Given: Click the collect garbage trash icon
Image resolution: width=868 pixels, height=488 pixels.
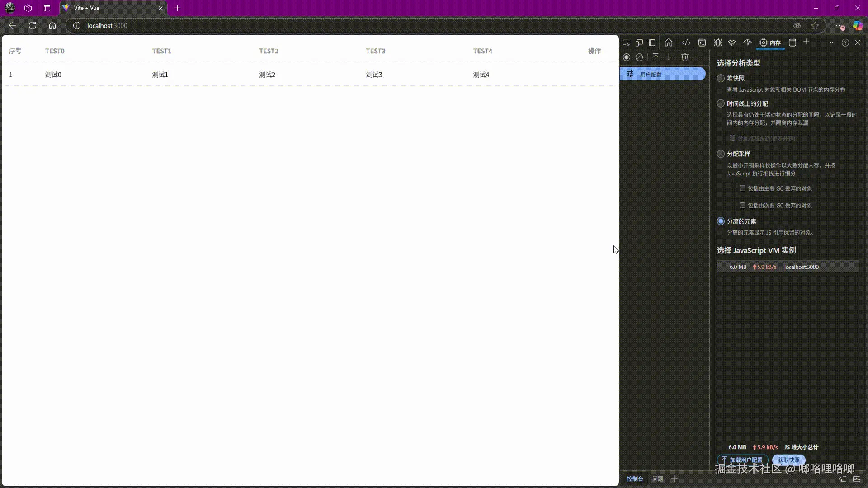Looking at the screenshot, I should 685,57.
